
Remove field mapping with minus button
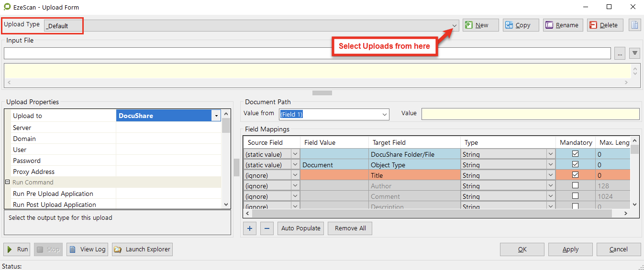click(x=267, y=228)
